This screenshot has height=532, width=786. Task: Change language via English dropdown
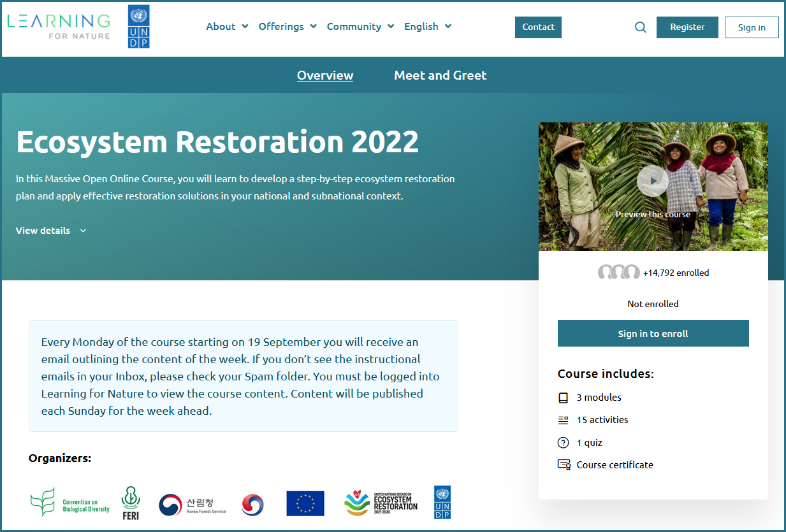click(x=428, y=27)
